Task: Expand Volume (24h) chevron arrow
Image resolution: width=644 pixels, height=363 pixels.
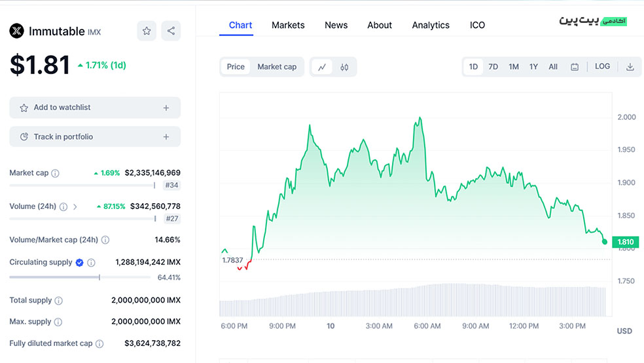Action: tap(75, 207)
